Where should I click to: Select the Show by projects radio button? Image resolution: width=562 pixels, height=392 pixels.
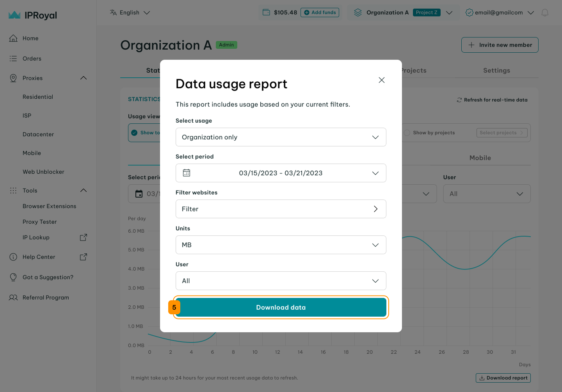(407, 133)
